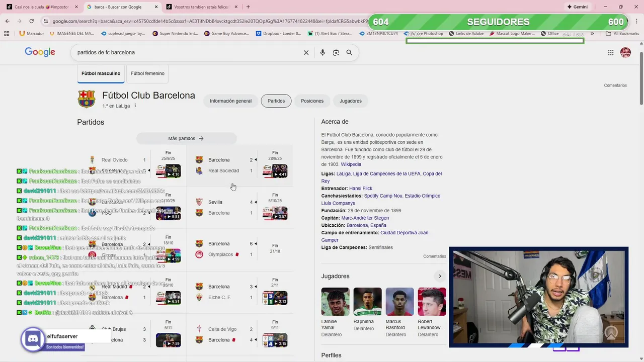Switch to the Casi nos la cuela tab
644x362 pixels.
coord(42,7)
